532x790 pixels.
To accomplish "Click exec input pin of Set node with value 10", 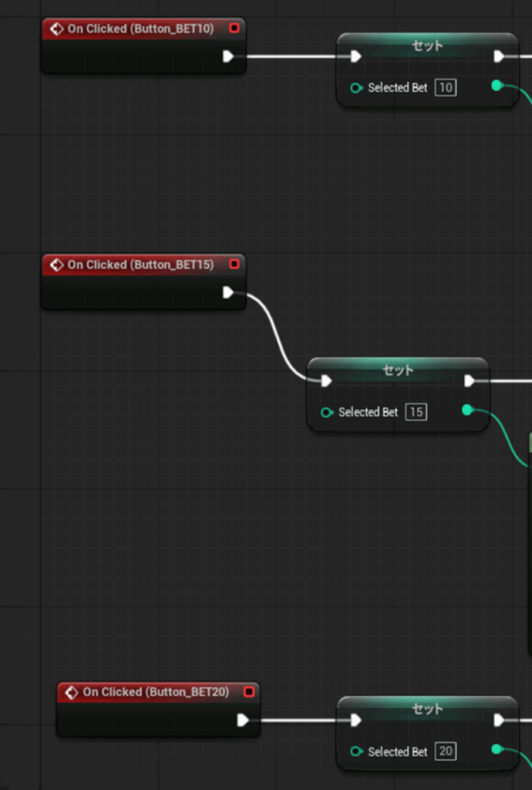I will coord(355,56).
